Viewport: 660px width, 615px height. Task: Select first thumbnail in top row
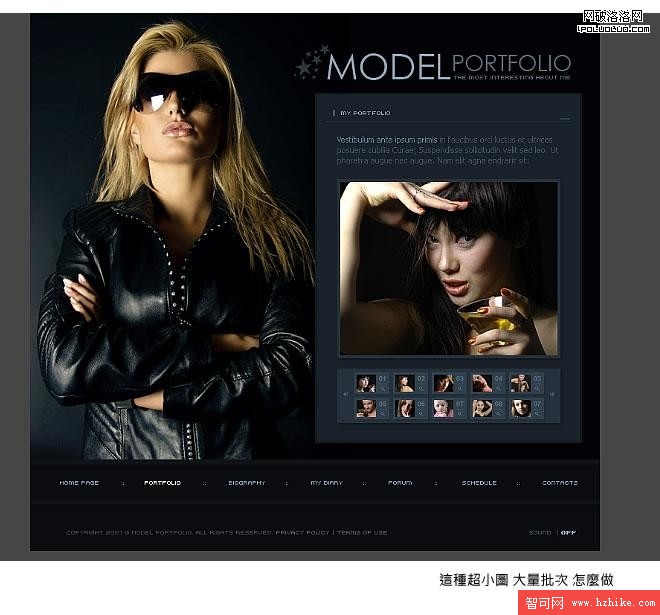pyautogui.click(x=366, y=382)
